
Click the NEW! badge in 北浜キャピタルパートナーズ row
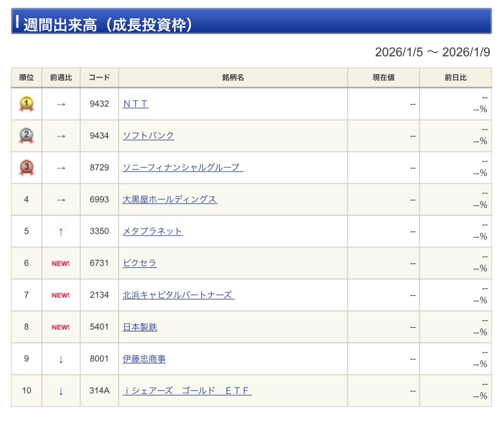61,295
